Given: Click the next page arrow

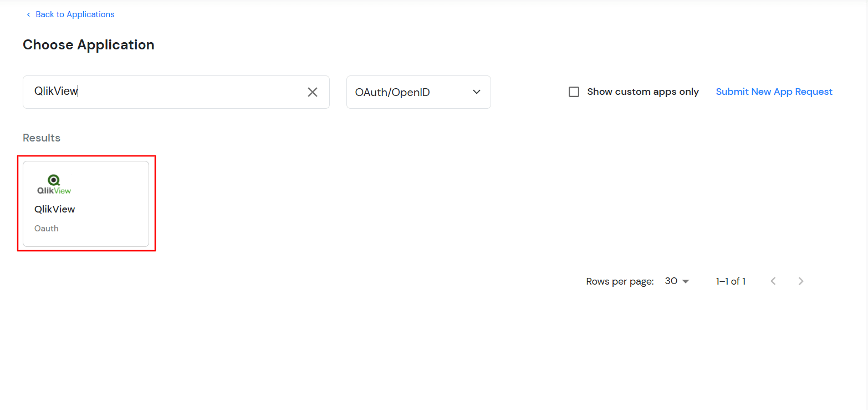Looking at the screenshot, I should coord(800,281).
